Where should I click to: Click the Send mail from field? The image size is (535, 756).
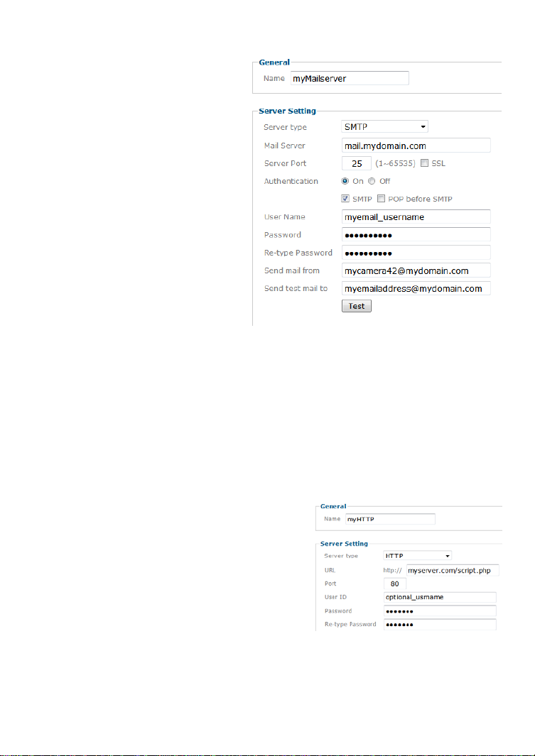[x=416, y=270]
